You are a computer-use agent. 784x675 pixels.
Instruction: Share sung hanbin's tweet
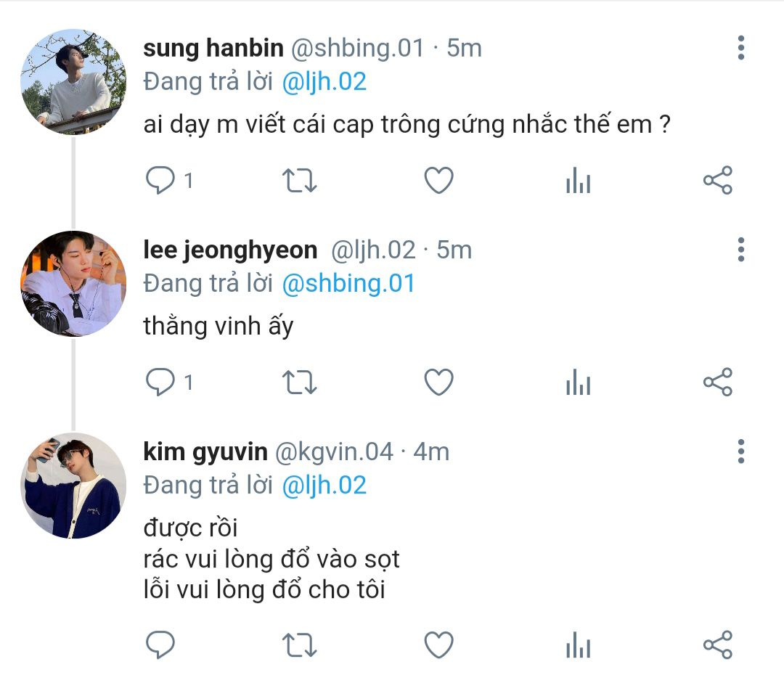(x=718, y=181)
